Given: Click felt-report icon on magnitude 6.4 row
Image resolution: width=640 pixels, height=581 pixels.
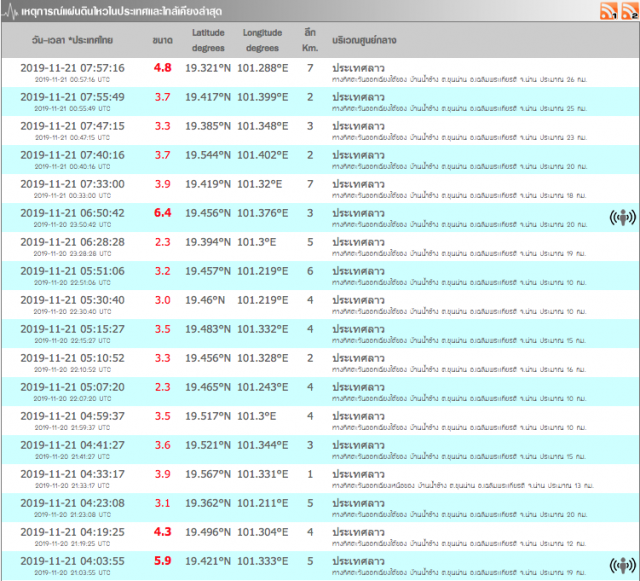Looking at the screenshot, I should coord(622,218).
